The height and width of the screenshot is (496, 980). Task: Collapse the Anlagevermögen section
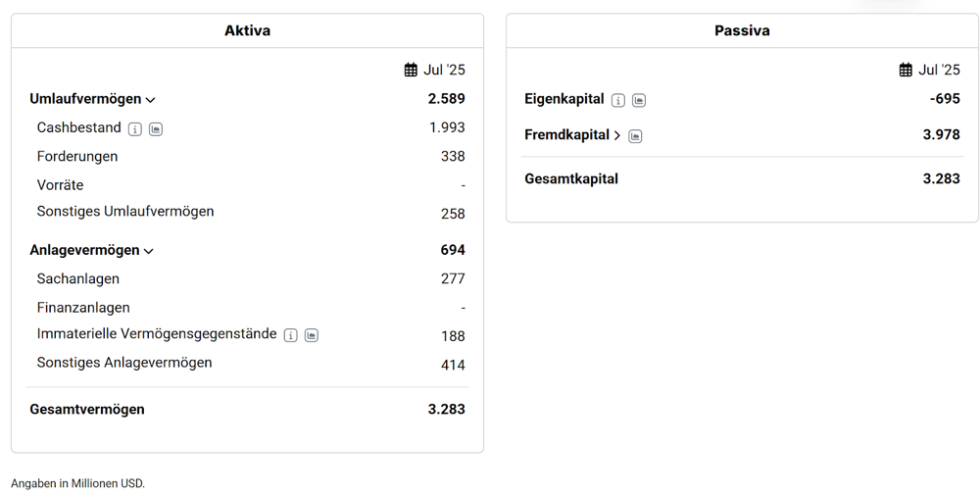click(x=148, y=251)
